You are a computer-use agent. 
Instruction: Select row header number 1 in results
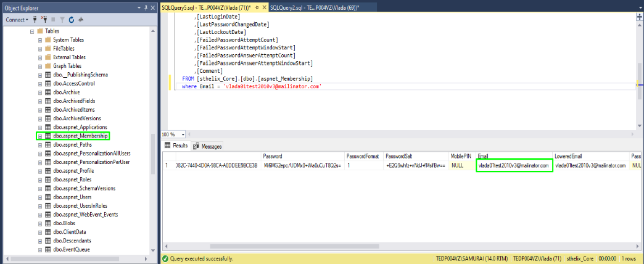point(168,165)
